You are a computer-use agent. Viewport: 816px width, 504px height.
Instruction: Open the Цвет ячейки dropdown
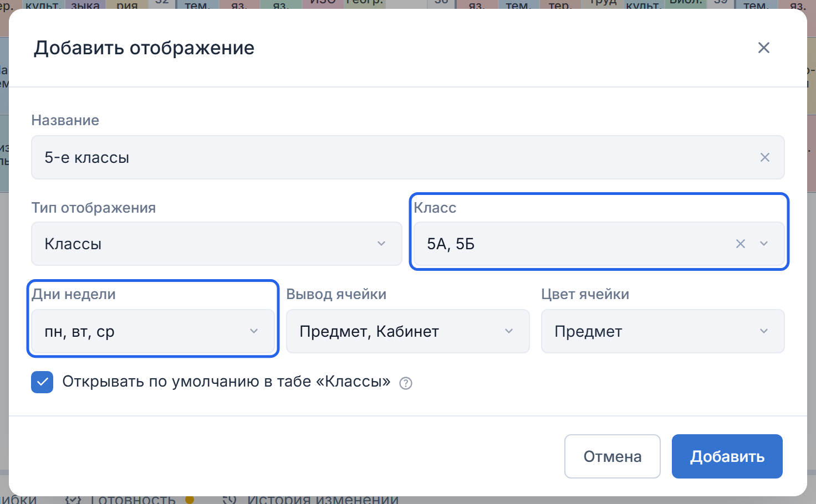pyautogui.click(x=663, y=331)
